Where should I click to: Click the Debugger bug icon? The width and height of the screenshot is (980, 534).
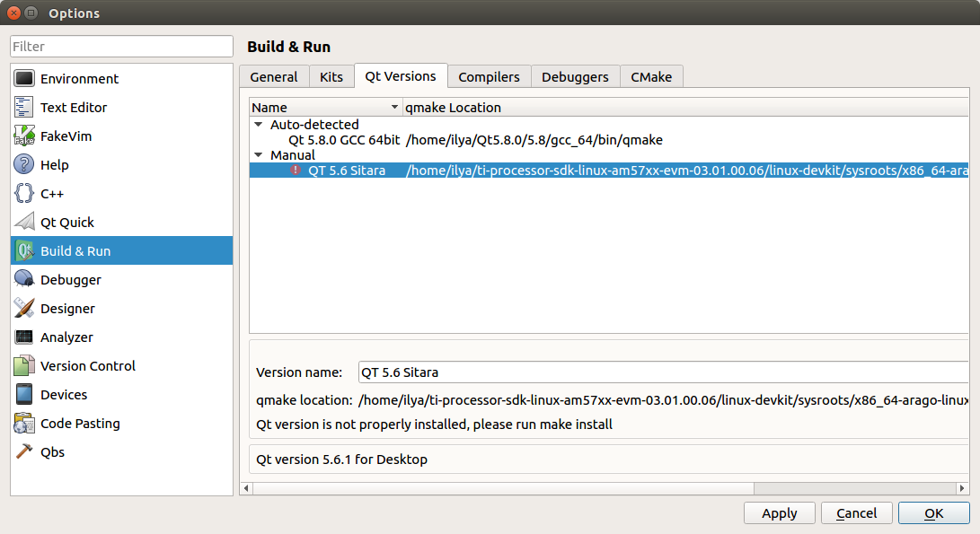coord(24,280)
